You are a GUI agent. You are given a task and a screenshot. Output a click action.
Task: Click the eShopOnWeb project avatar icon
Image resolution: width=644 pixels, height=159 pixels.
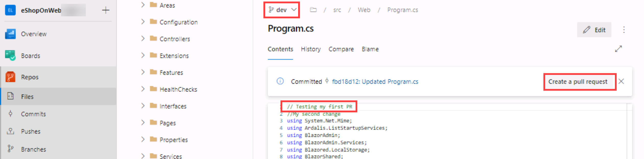pyautogui.click(x=10, y=10)
